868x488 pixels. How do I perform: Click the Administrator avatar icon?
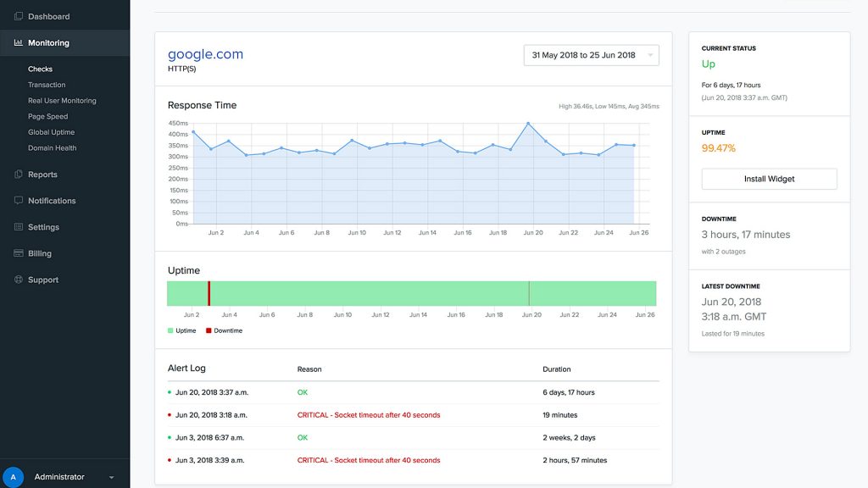[12, 477]
